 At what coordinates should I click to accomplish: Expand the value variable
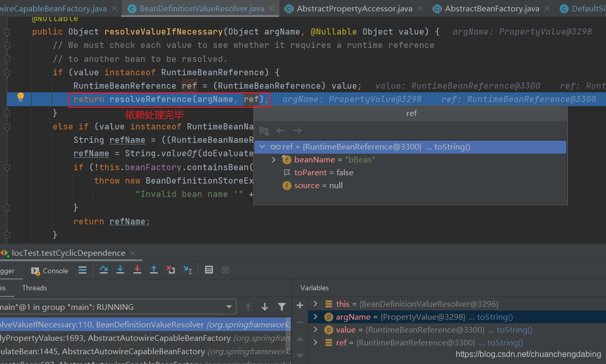[315, 329]
